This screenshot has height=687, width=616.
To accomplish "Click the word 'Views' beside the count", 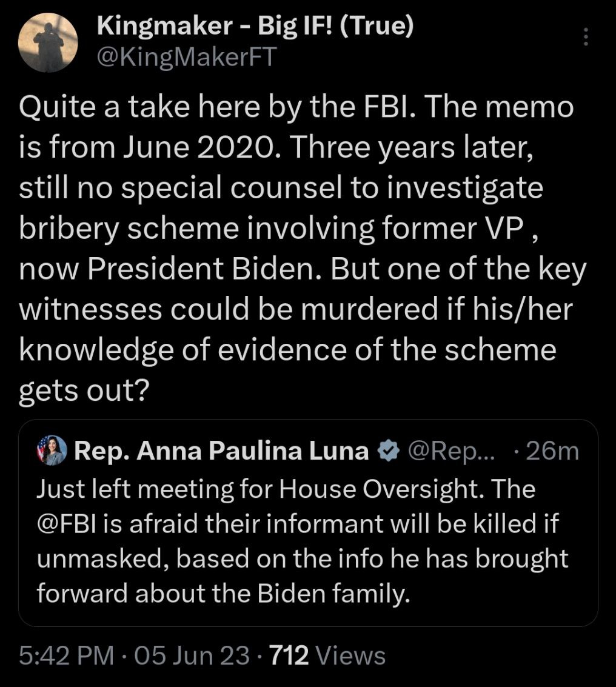I will coord(351,655).
